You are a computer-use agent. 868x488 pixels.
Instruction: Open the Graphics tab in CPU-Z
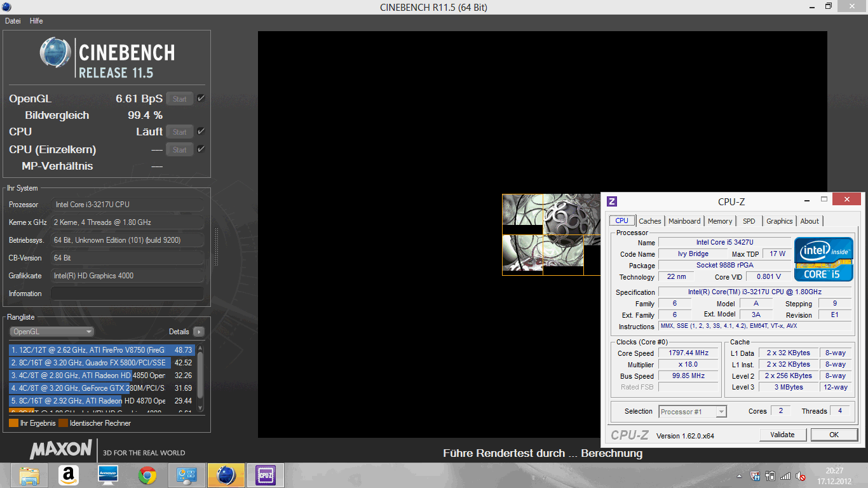779,221
